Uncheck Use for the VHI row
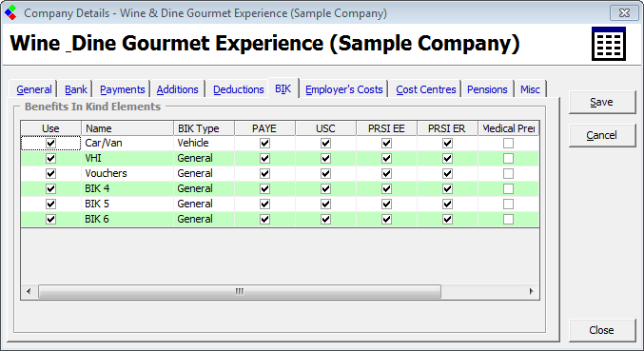This screenshot has height=351, width=644. (x=51, y=159)
